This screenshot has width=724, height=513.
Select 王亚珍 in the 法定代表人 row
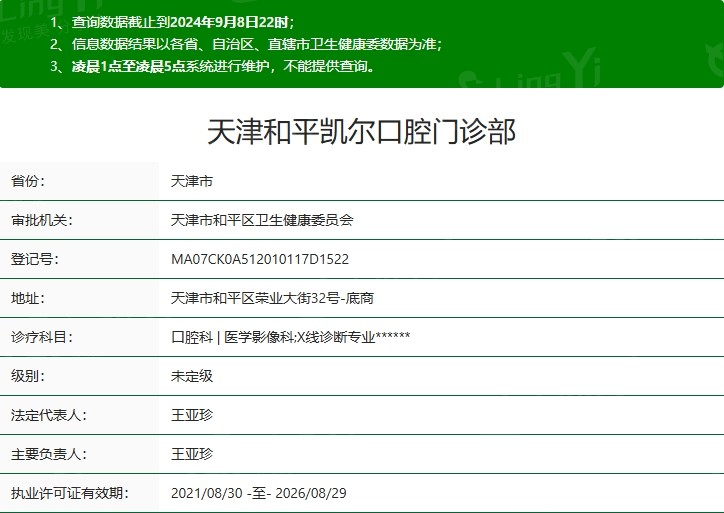click(192, 415)
